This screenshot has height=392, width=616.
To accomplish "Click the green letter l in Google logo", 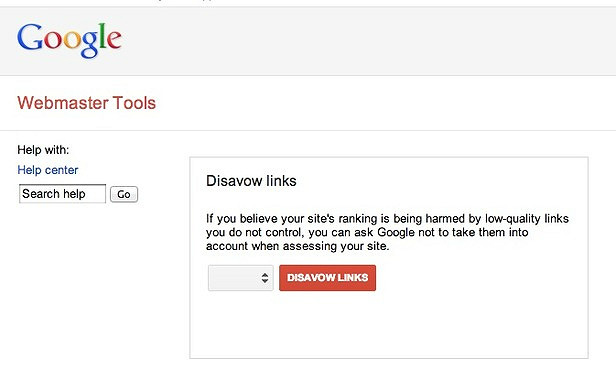I will (x=102, y=35).
